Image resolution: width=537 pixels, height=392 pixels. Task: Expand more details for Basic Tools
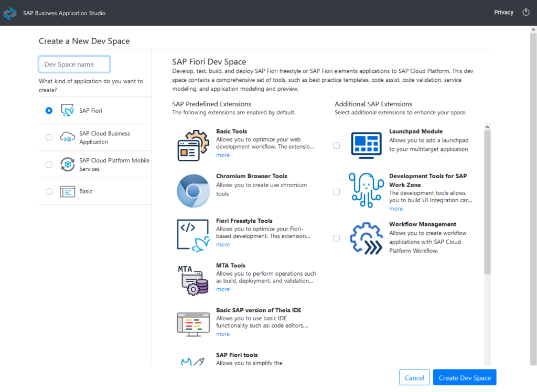(223, 155)
